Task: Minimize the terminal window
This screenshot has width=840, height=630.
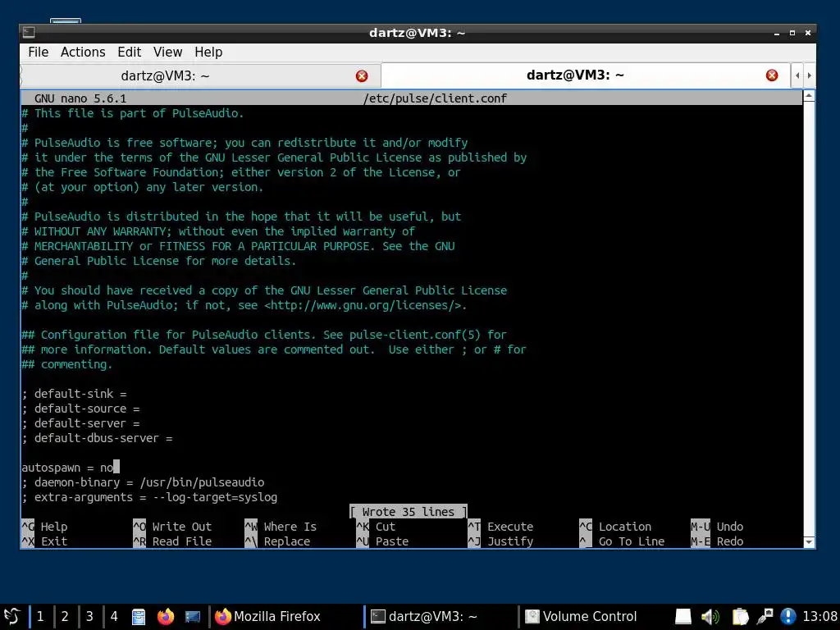Action: pos(776,33)
